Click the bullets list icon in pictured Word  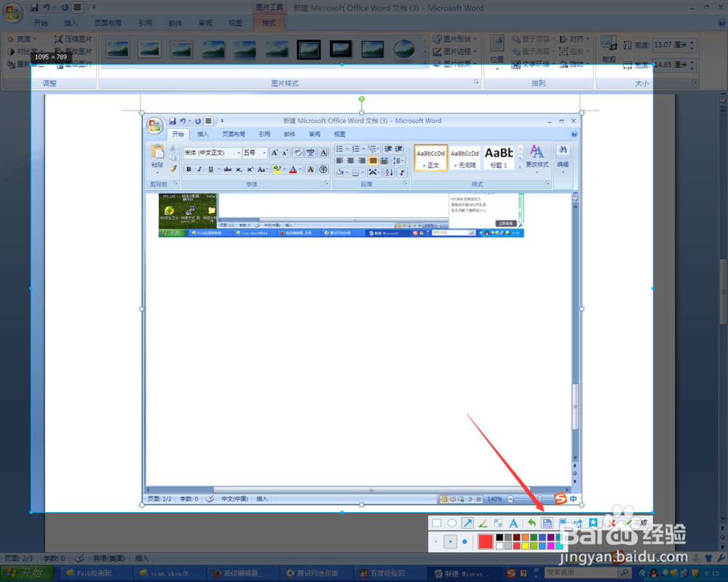tap(340, 149)
